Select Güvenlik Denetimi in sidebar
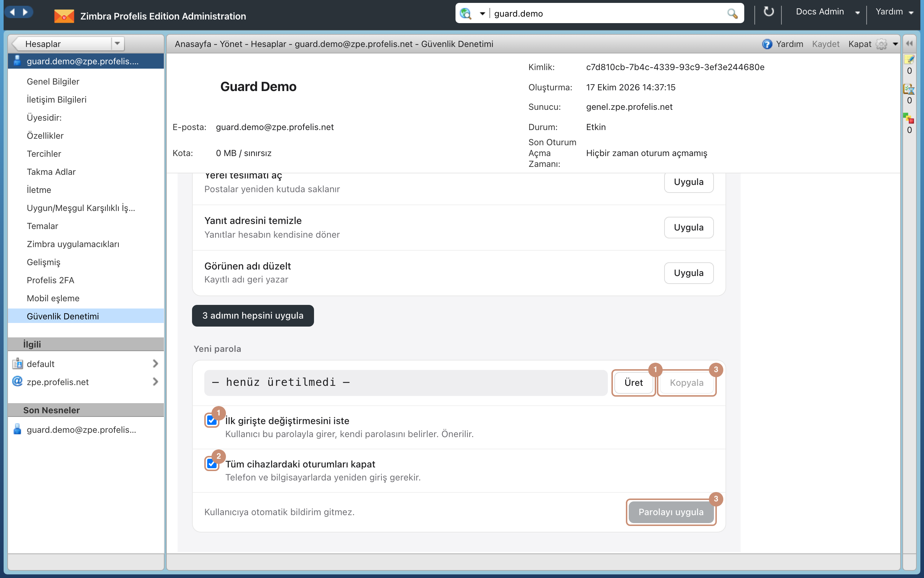 tap(86, 316)
